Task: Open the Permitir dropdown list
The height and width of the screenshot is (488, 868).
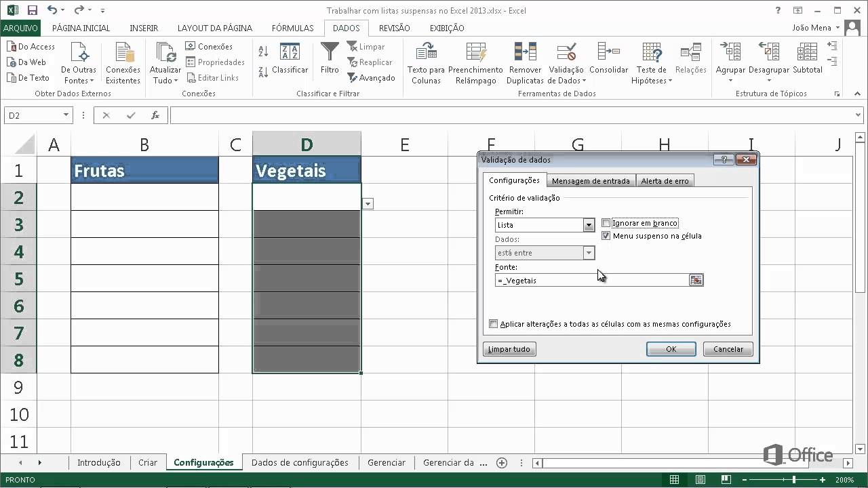Action: point(589,225)
